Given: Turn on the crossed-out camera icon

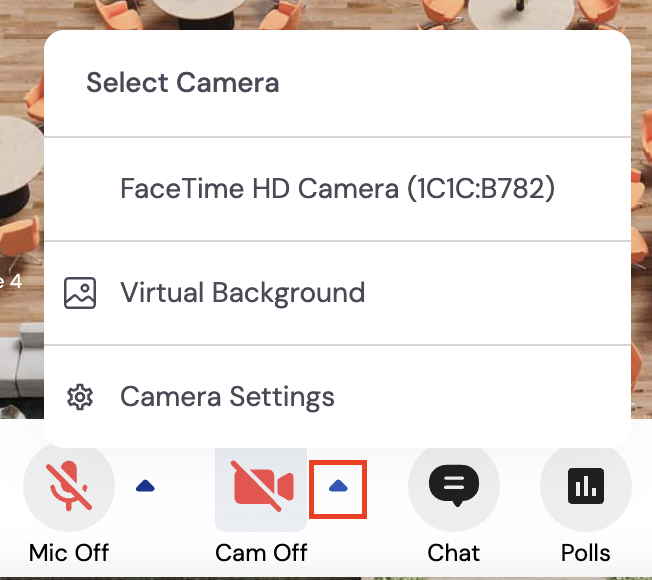Looking at the screenshot, I should click(262, 486).
